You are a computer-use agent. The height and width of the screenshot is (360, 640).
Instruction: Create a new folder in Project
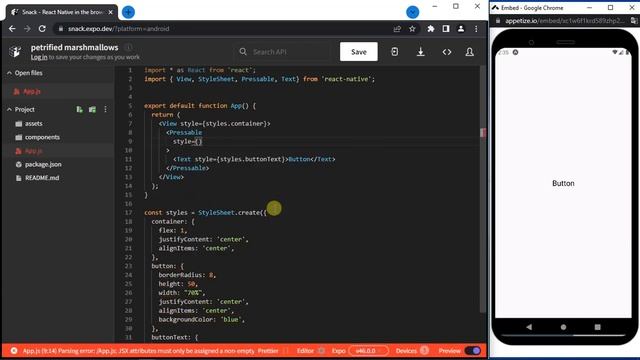(x=92, y=109)
